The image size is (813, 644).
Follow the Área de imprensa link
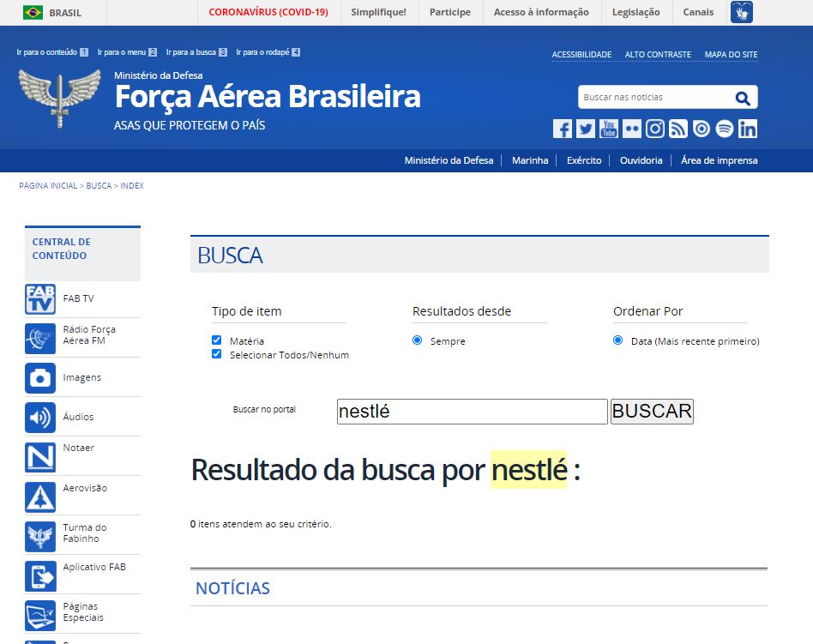(x=720, y=160)
